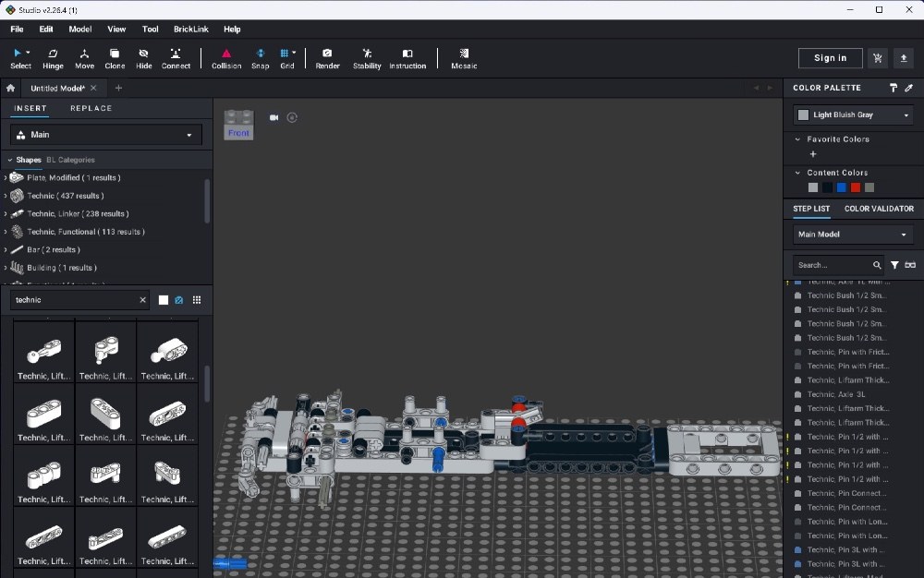
Task: Add a new favorite color
Action: [x=813, y=154]
